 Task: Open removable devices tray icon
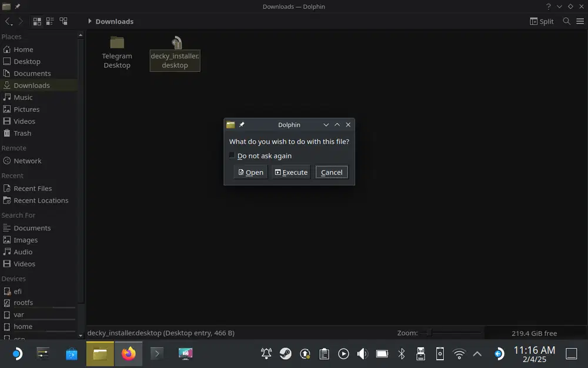click(x=421, y=354)
